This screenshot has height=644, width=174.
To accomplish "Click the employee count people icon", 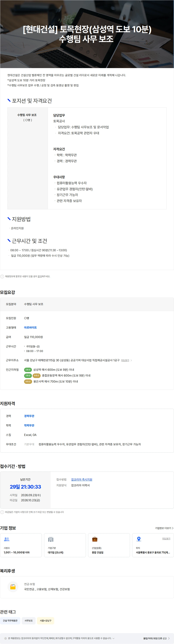I will 7,539.
